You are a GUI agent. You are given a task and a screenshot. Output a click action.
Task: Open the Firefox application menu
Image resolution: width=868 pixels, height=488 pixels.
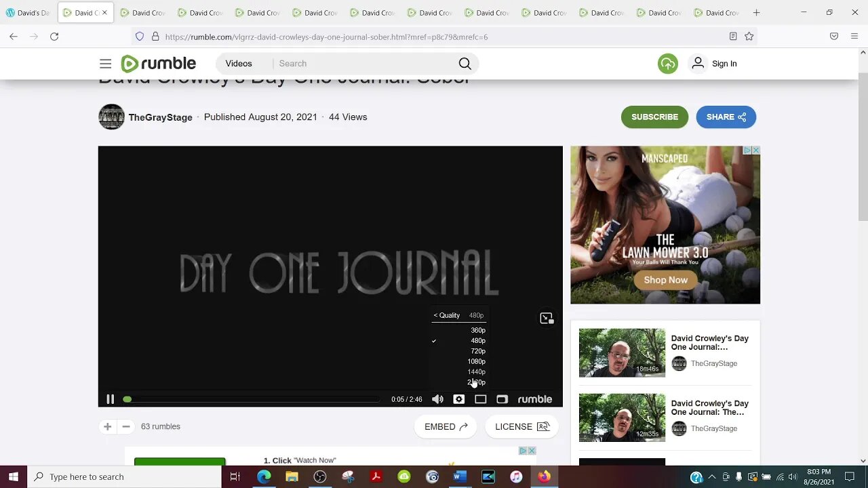click(x=854, y=37)
